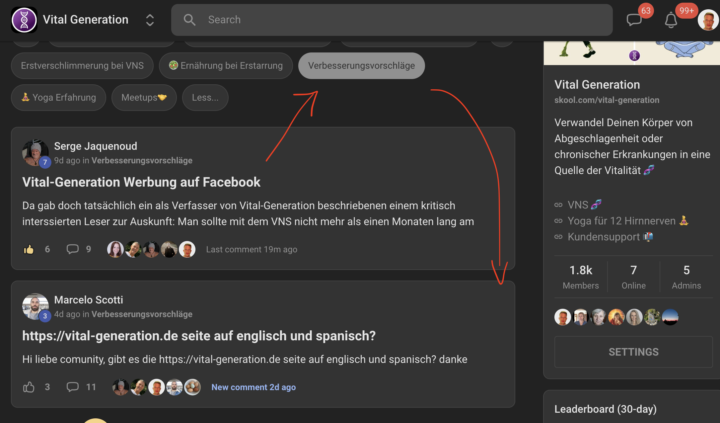Open Verbesserungsvorschläge link under Serge Jaquenoud
The height and width of the screenshot is (423, 720).
[x=142, y=160]
